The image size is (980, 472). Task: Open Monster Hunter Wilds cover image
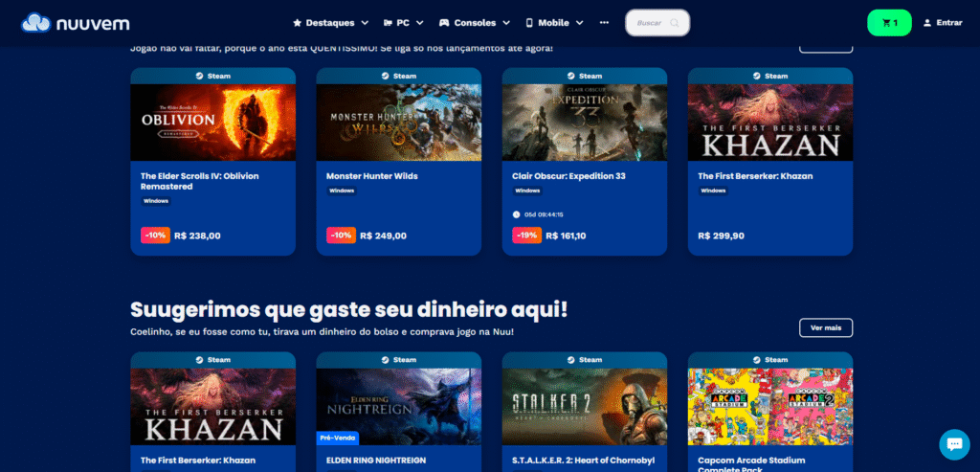(x=399, y=123)
